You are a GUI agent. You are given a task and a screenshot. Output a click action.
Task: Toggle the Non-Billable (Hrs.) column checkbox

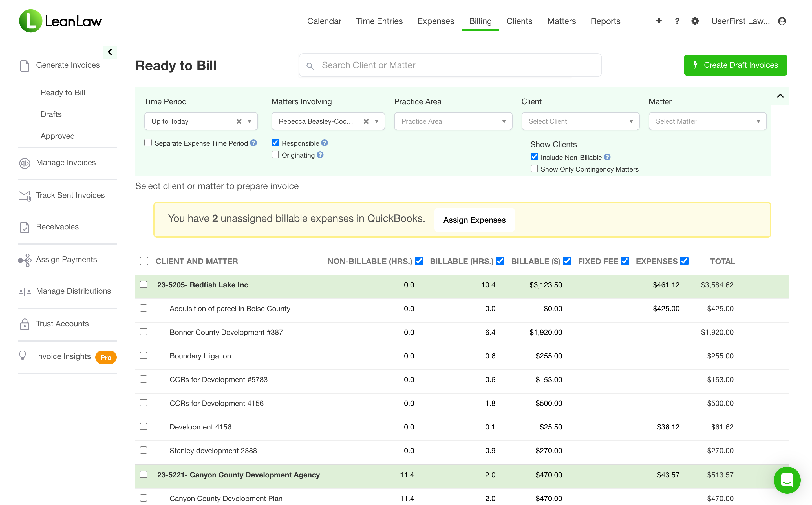tap(419, 261)
